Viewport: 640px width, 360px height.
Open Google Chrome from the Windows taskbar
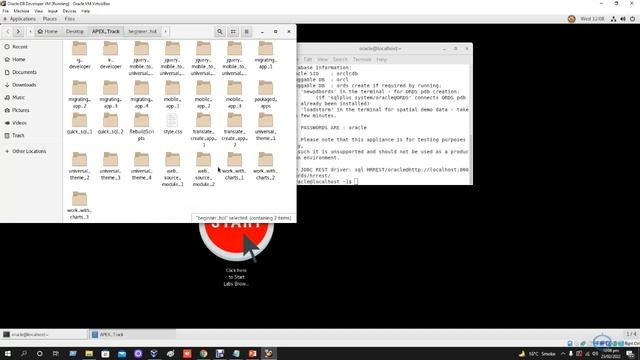[x=203, y=353]
